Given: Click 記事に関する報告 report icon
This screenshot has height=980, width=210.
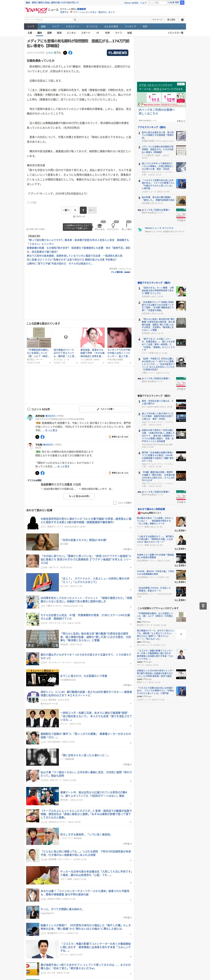Looking at the screenshot, I should [x=36, y=229].
